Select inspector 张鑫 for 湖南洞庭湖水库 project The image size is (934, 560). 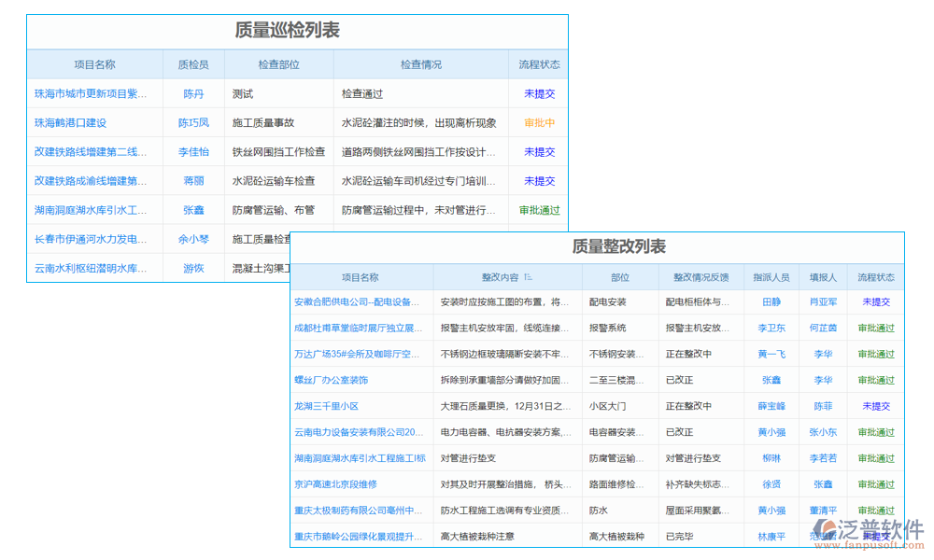click(x=191, y=210)
